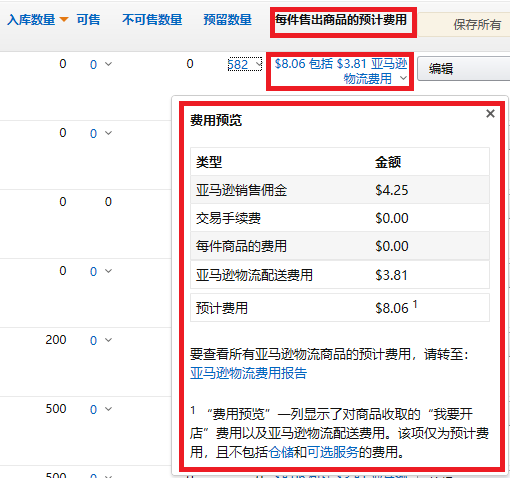Select the 亚马逊物流配送费用 row label
This screenshot has width=510, height=478.
(254, 275)
